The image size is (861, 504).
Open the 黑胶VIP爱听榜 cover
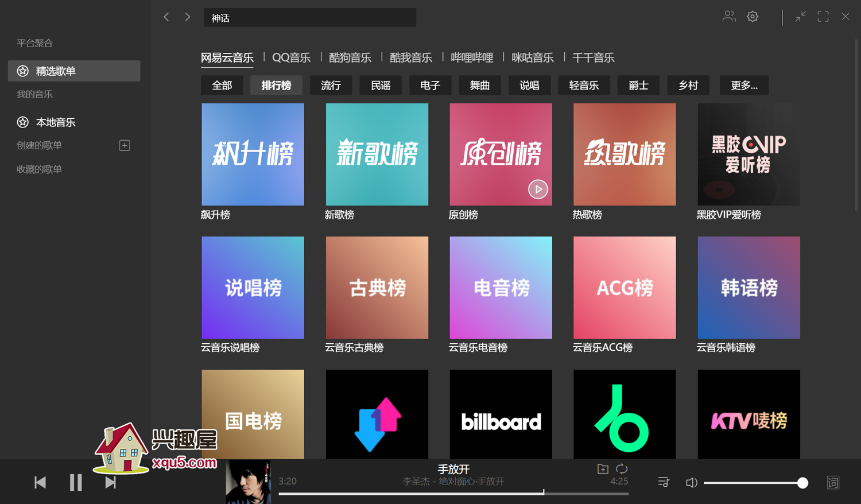pyautogui.click(x=748, y=154)
